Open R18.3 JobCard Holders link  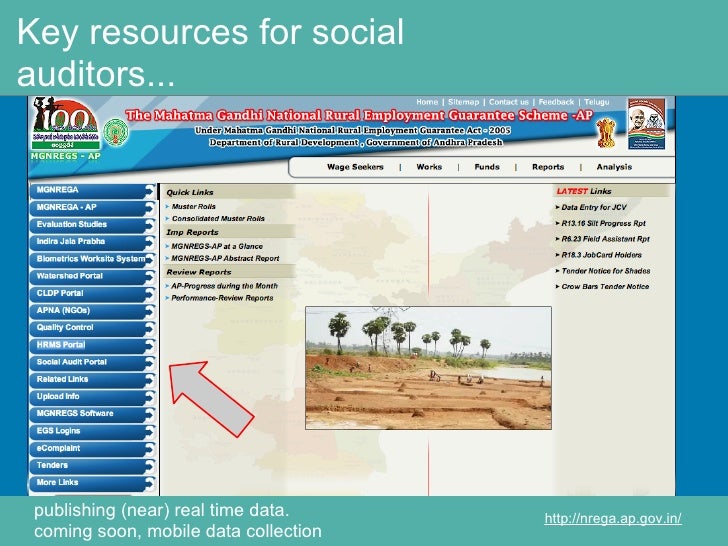602,255
